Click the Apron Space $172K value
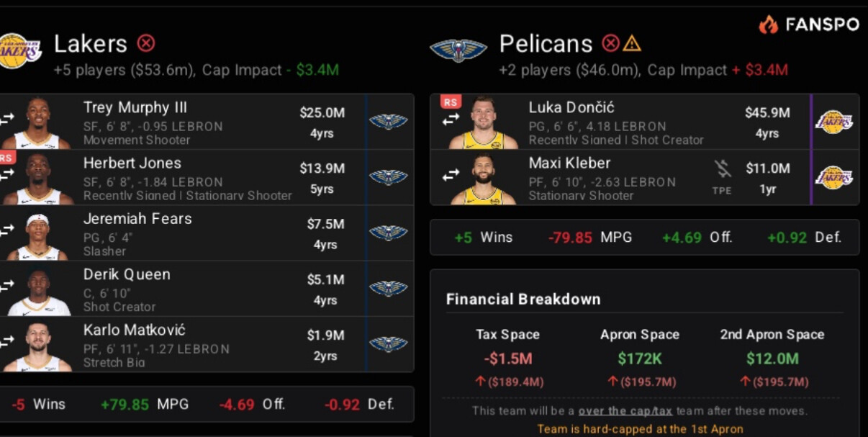This screenshot has width=868, height=437. (x=639, y=359)
